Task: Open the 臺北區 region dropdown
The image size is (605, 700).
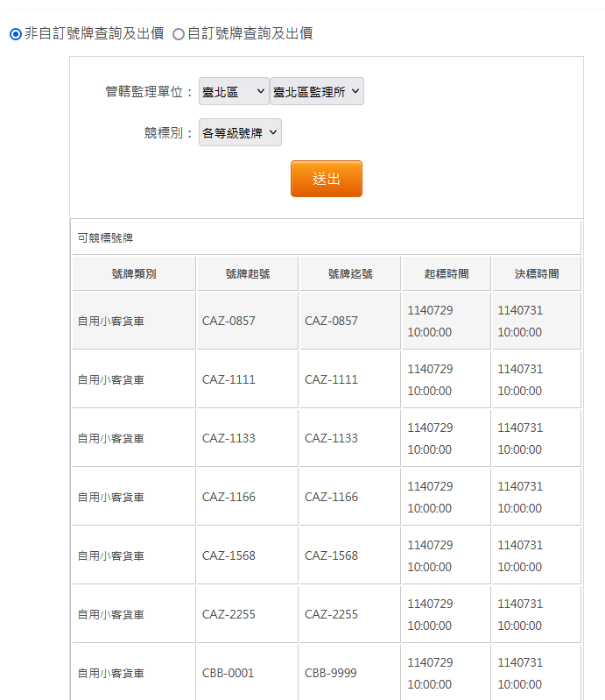Action: [234, 91]
